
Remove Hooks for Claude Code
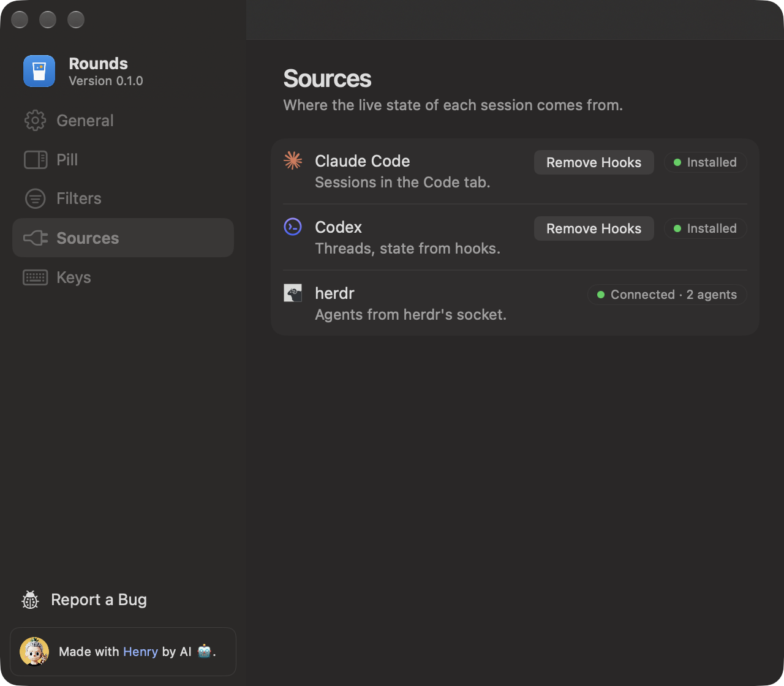[x=594, y=162]
